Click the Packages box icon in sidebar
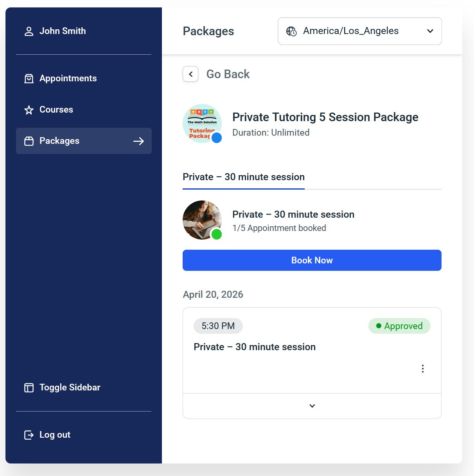 pos(29,141)
